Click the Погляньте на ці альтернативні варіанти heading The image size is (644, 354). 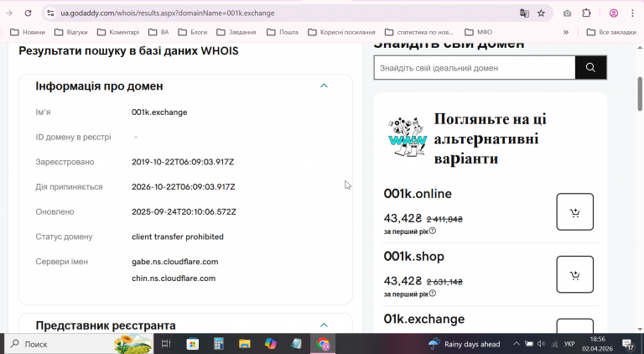point(491,138)
